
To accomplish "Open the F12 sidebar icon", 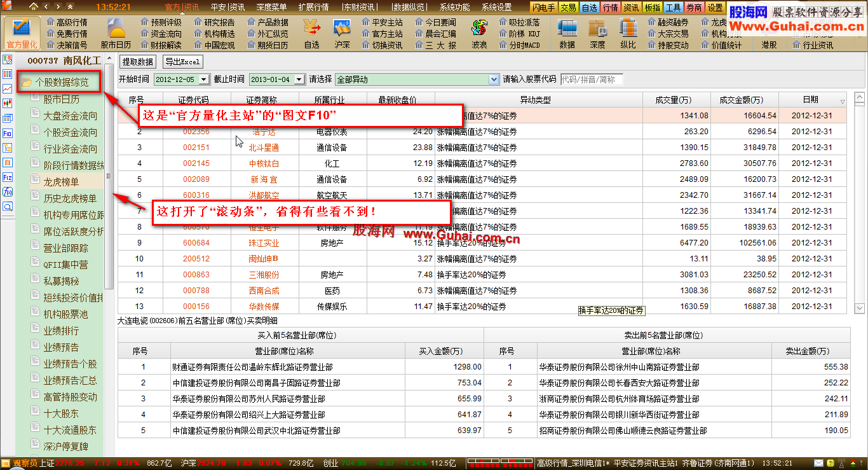I will 8,177.
